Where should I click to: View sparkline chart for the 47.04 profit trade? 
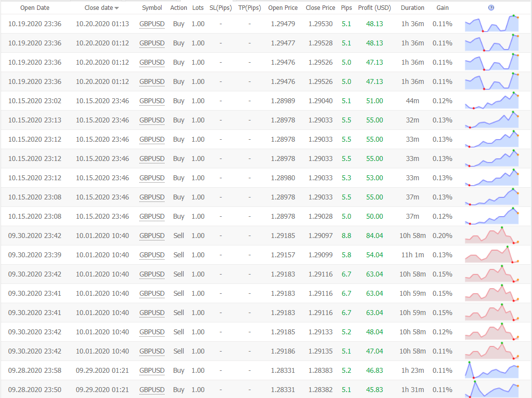[491, 351]
